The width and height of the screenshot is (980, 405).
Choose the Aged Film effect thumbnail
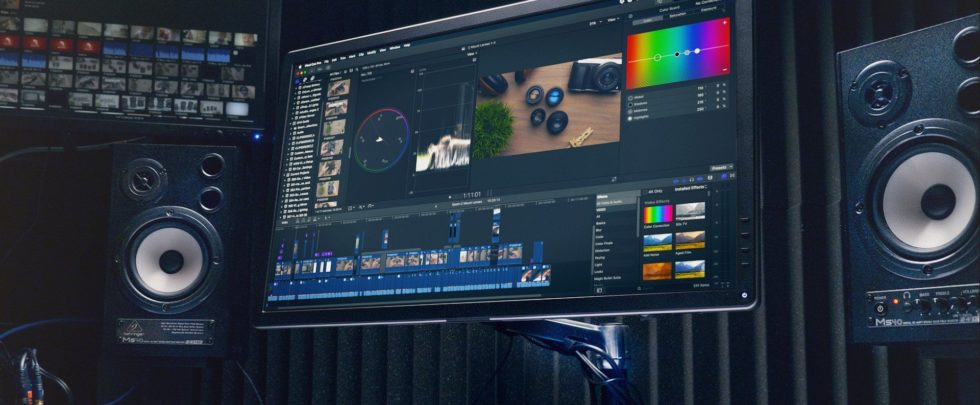click(x=690, y=240)
